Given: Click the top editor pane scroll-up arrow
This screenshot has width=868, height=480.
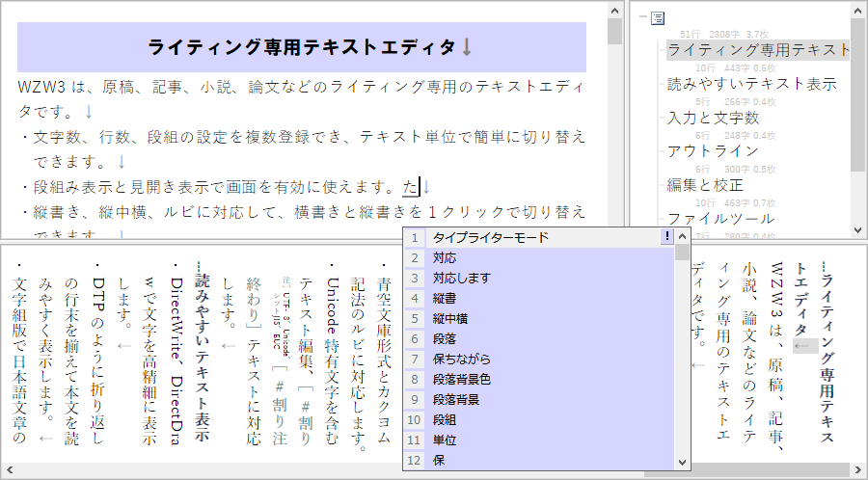Looking at the screenshot, I should click(x=615, y=10).
